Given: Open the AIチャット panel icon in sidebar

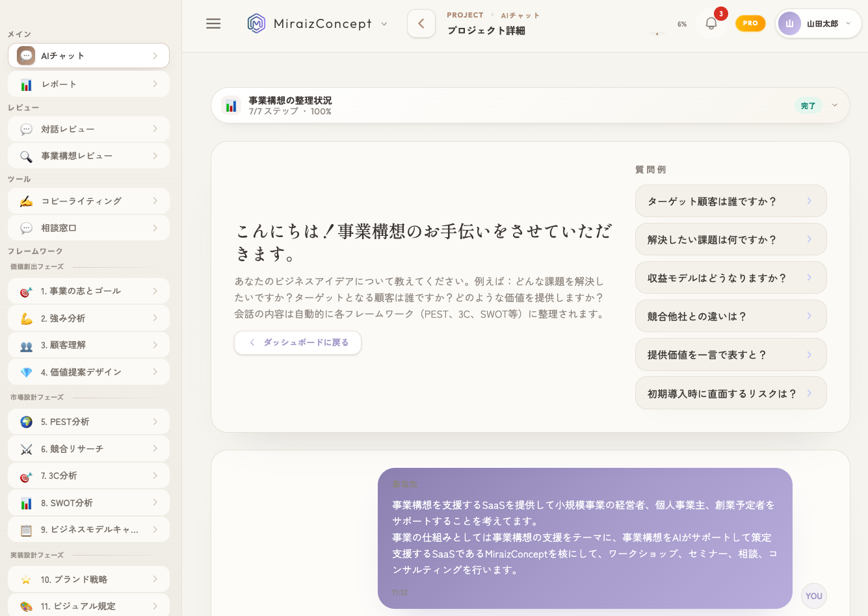Looking at the screenshot, I should click(25, 56).
